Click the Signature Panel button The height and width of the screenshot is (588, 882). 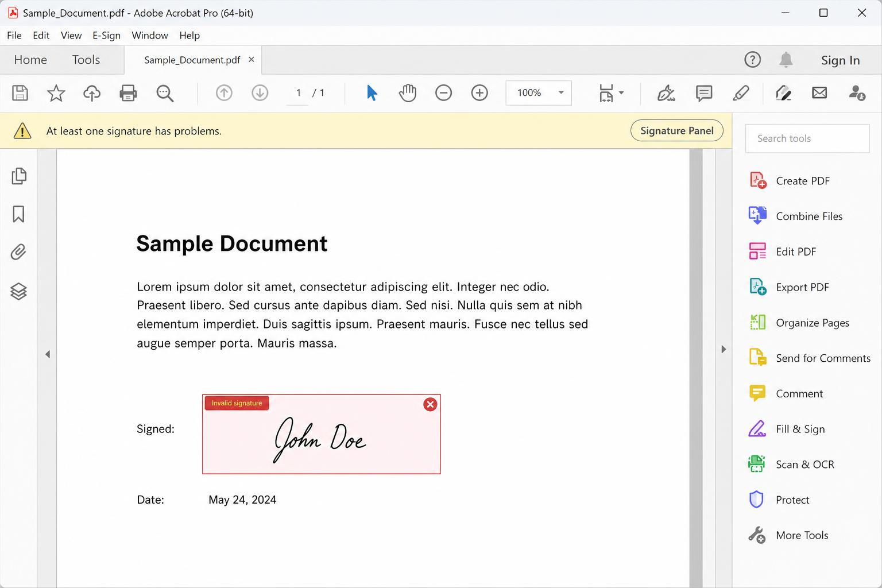point(677,131)
